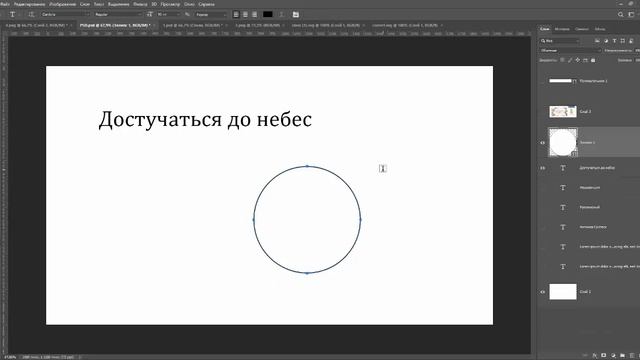
Task: Click the Lock transparent pixels icon
Action: [562, 60]
